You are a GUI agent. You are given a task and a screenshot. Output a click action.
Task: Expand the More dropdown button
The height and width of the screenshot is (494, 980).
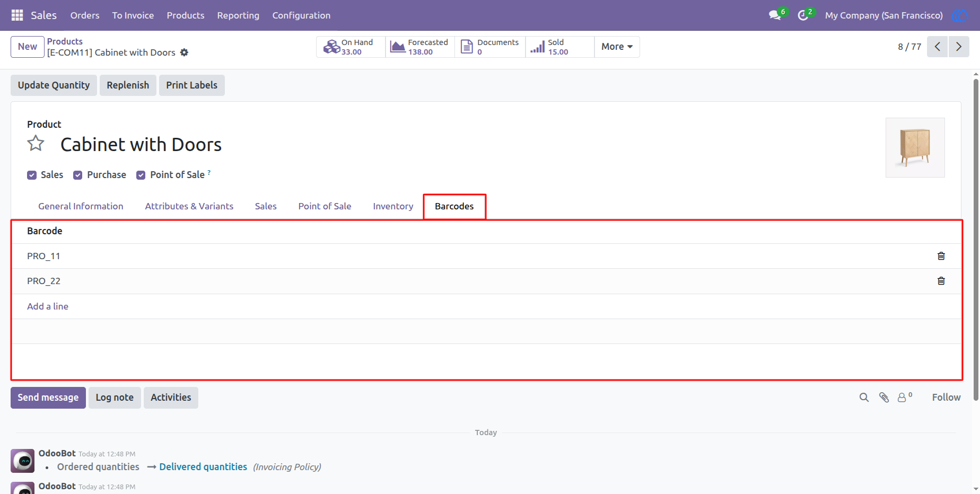[617, 47]
